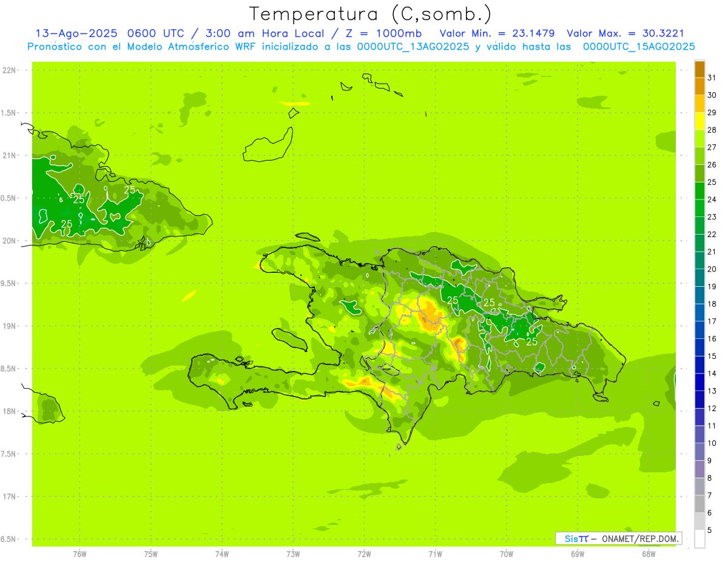
Task: Click the latitude axis label "1.5N"
Action: tap(10, 113)
